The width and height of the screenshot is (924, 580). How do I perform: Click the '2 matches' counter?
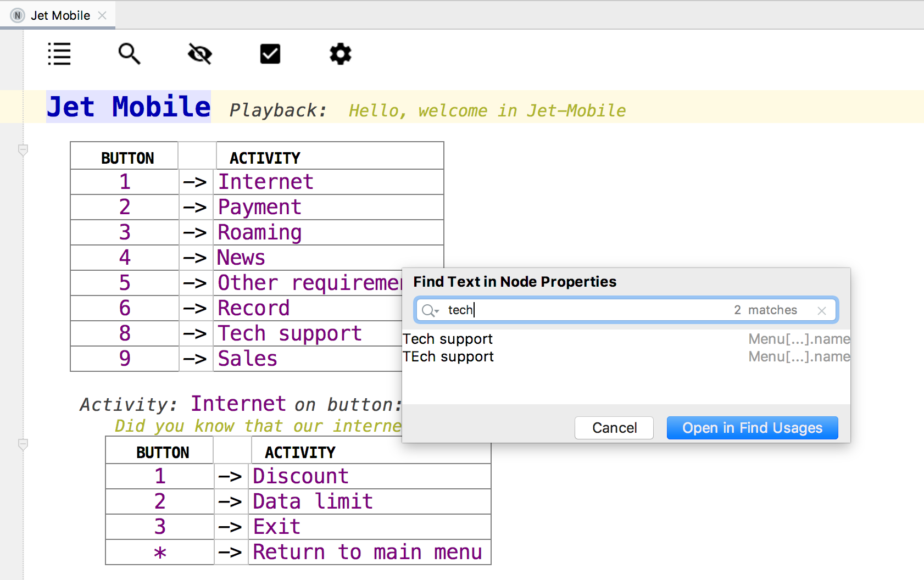point(765,310)
